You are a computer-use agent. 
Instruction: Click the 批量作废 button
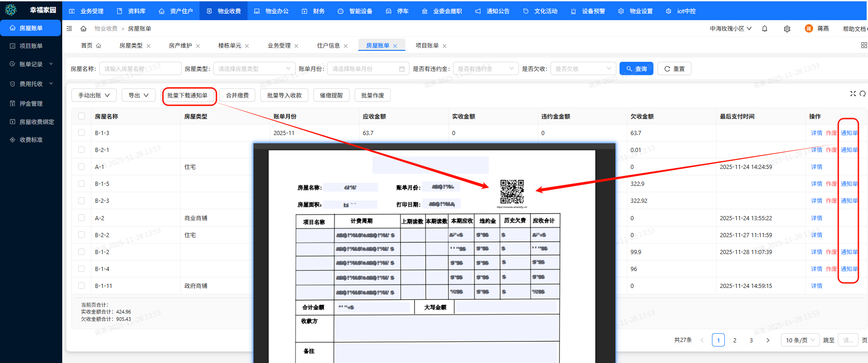pos(372,95)
